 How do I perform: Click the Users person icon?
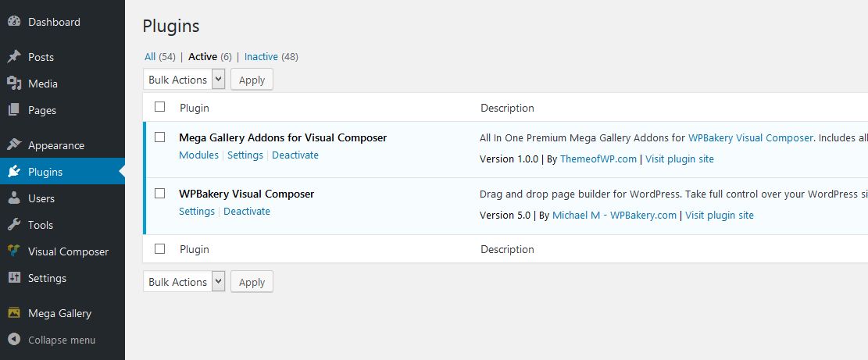14,198
